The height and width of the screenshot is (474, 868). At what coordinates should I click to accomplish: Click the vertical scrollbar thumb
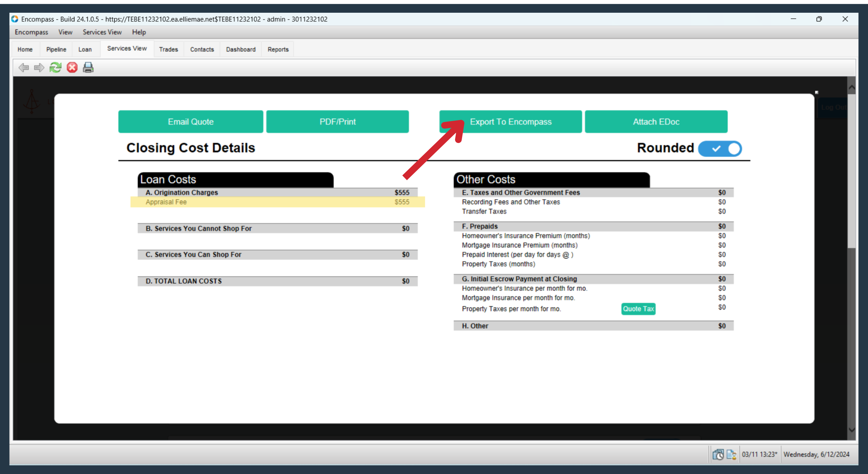pos(852,171)
